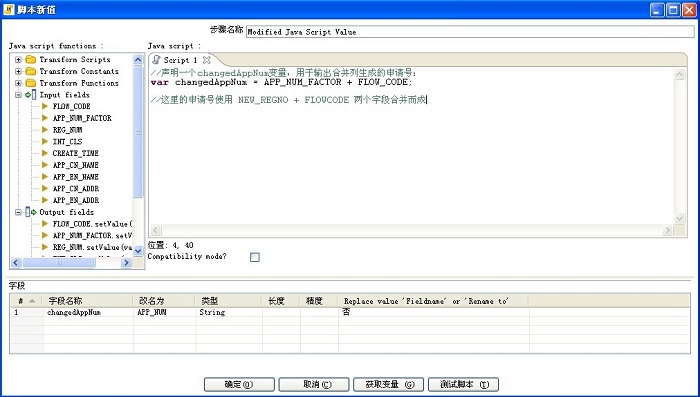Viewport: 700px width, 397px height.
Task: Click the arrow icon beside APP_EN_NAME
Action: tap(45, 177)
